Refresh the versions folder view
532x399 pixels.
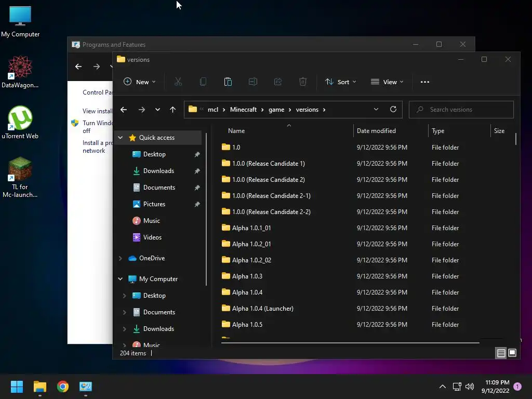(x=393, y=109)
